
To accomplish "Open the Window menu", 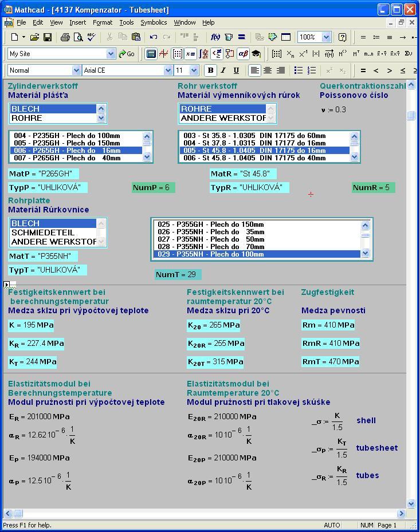I will pos(185,22).
